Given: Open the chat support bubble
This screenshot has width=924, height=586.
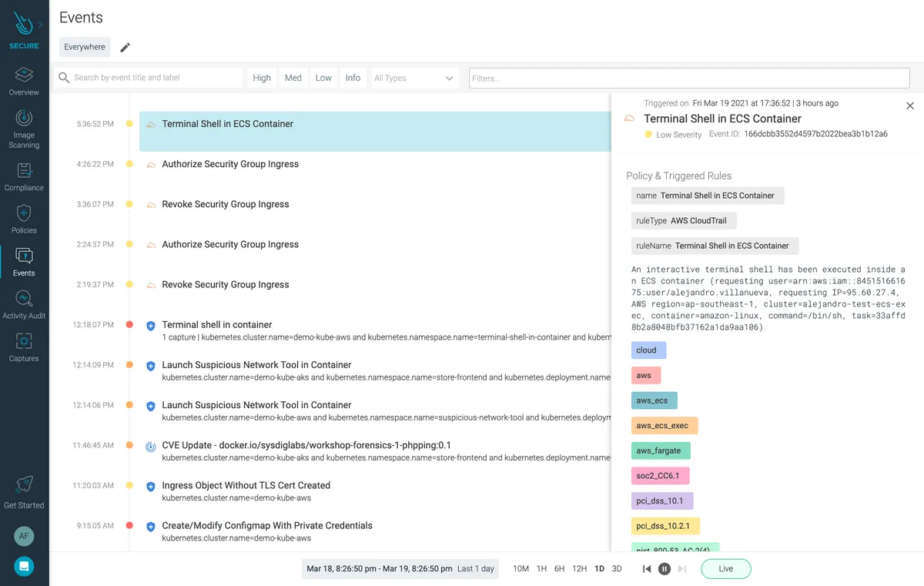Looking at the screenshot, I should click(x=24, y=566).
